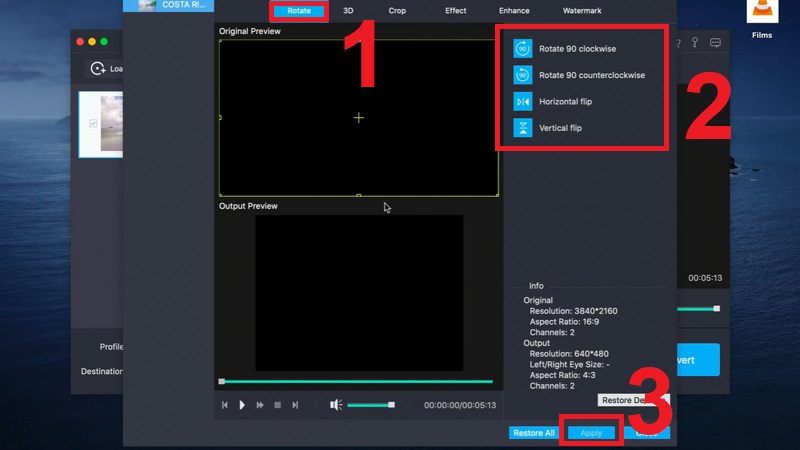Click the Profile label in main window

click(x=111, y=347)
